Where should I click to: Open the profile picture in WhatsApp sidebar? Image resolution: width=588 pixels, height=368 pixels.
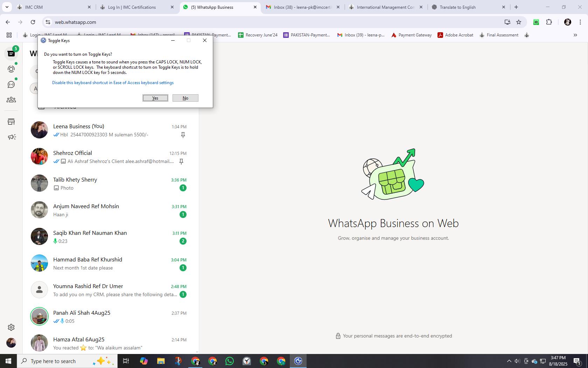pyautogui.click(x=11, y=342)
